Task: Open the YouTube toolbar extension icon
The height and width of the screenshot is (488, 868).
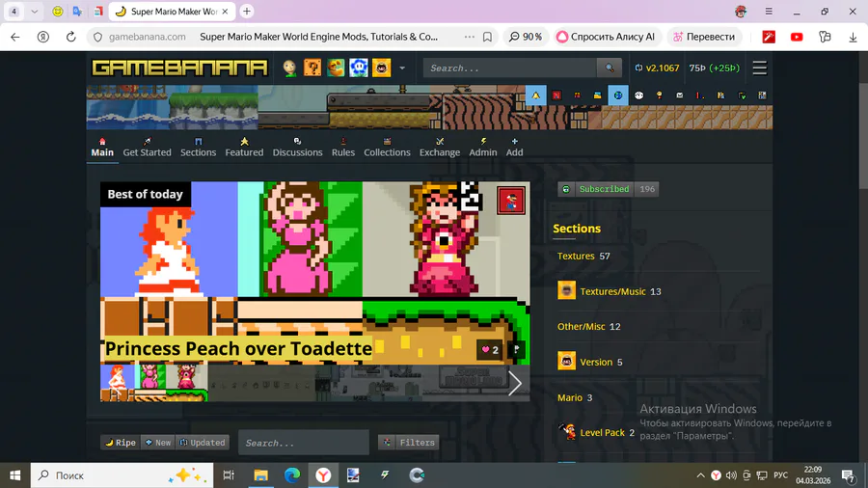Action: [797, 37]
